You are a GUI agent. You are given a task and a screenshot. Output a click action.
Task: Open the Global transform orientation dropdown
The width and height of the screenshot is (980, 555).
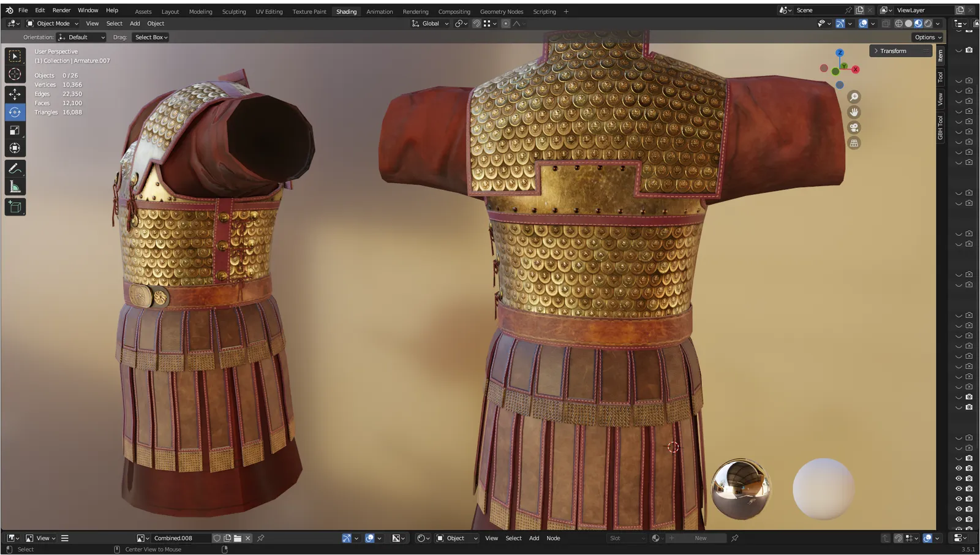click(x=430, y=23)
